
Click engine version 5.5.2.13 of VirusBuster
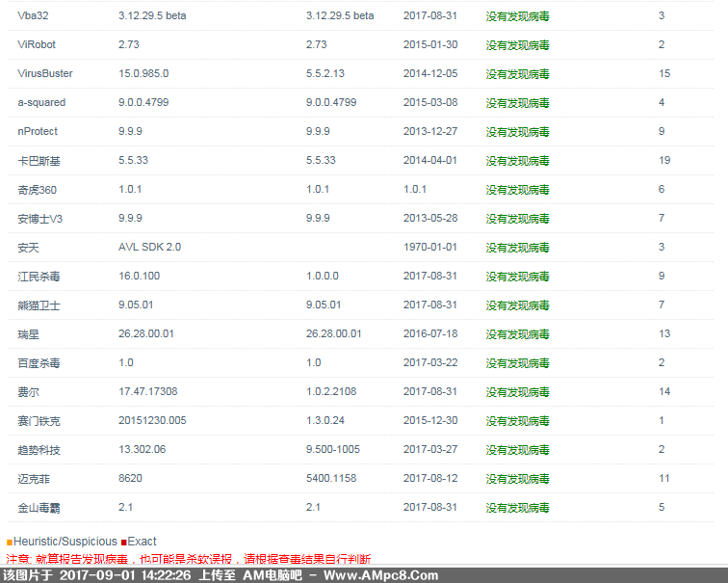click(x=325, y=73)
